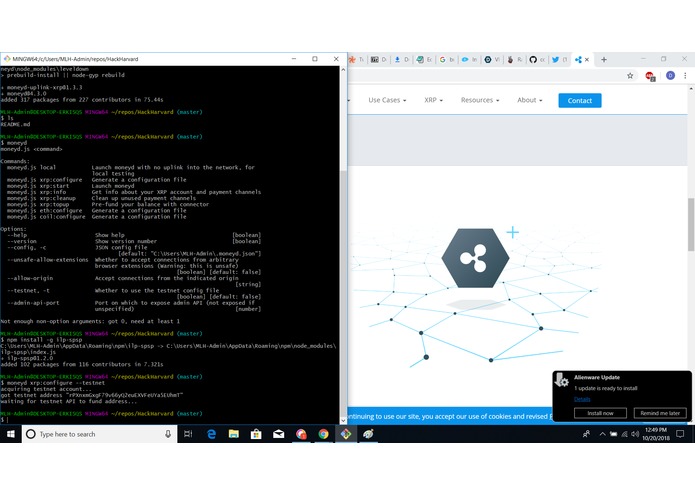The width and height of the screenshot is (695, 494).
Task: Switch to the Google browser tab
Action: [x=447, y=59]
